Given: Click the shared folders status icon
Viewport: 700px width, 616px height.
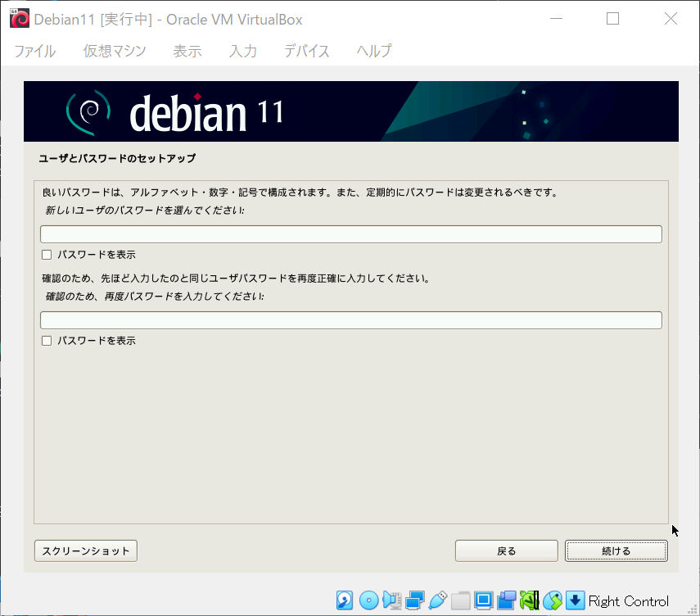Looking at the screenshot, I should pyautogui.click(x=460, y=600).
